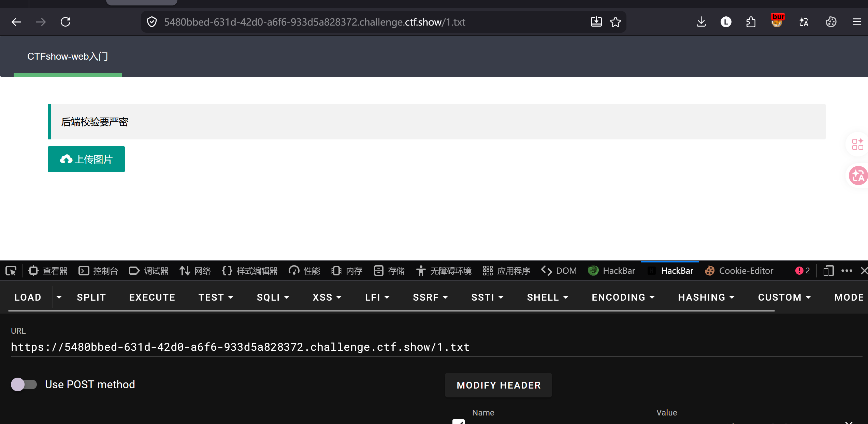Open the ENCODING dropdown menu

click(623, 298)
